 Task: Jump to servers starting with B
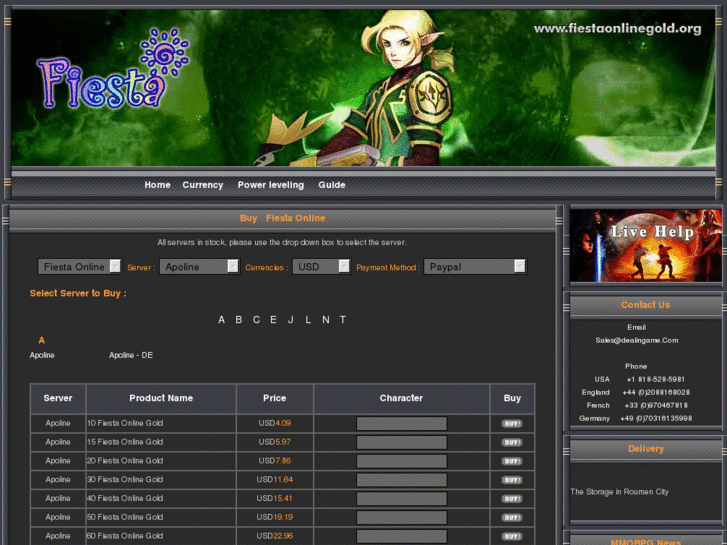238,320
